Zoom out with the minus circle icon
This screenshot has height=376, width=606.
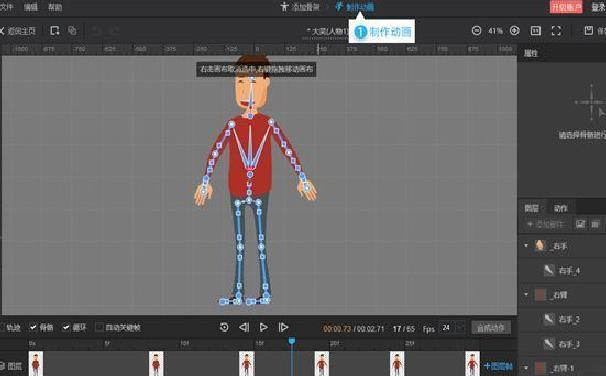click(476, 31)
